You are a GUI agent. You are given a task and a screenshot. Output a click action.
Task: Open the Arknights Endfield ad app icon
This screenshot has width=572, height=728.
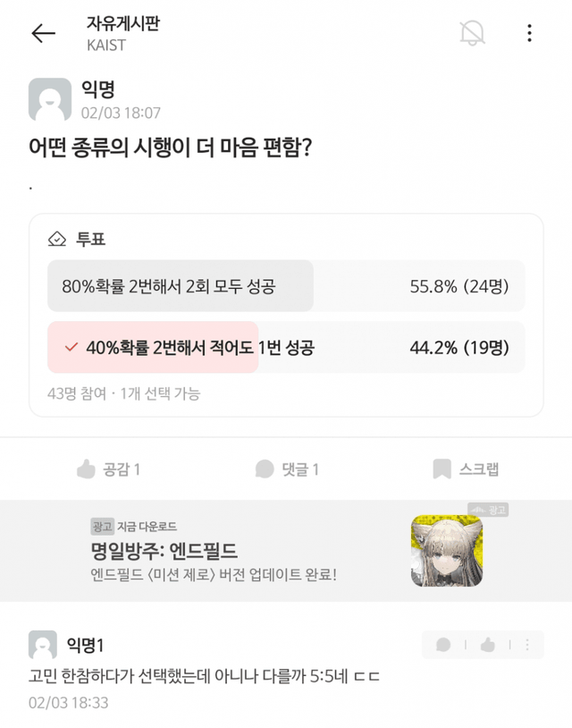pos(447,551)
